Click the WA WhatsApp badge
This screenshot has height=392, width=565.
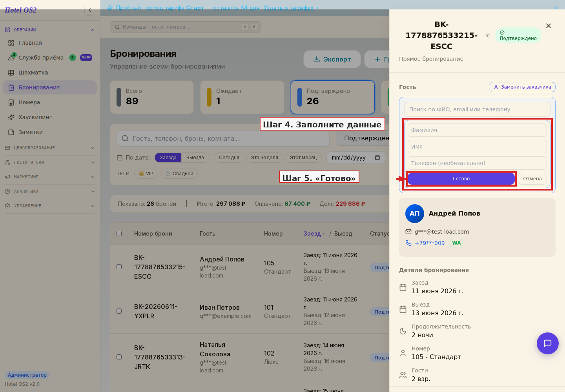point(456,243)
